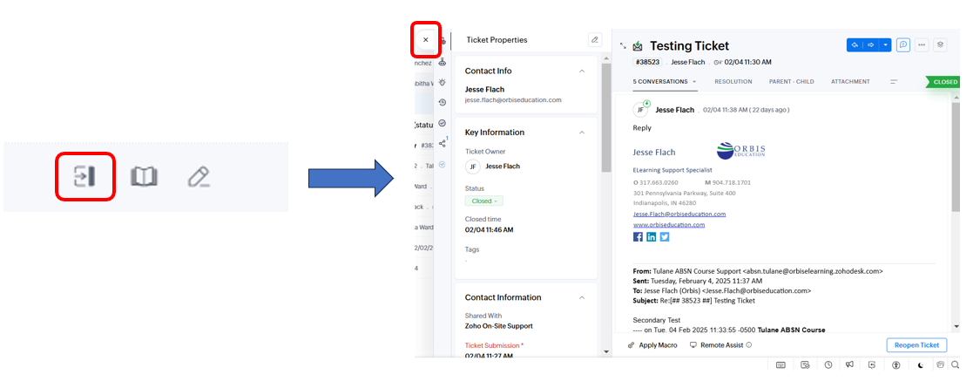This screenshot has height=388, width=980.
Task: Click the Reopen Ticket button
Action: tap(916, 345)
